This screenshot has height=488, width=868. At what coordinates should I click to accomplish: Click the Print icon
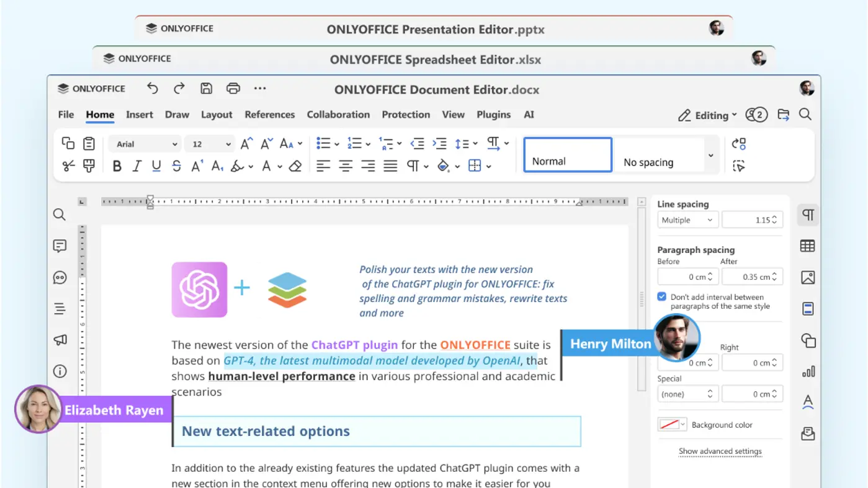233,89
